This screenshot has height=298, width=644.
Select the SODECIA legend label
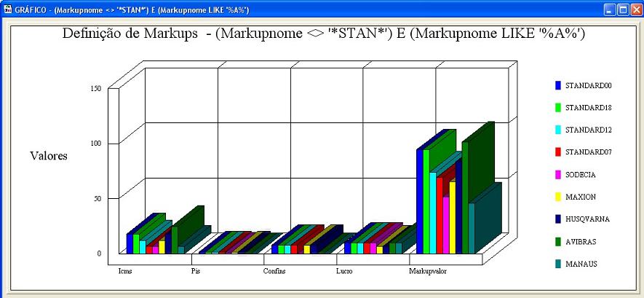click(x=581, y=175)
